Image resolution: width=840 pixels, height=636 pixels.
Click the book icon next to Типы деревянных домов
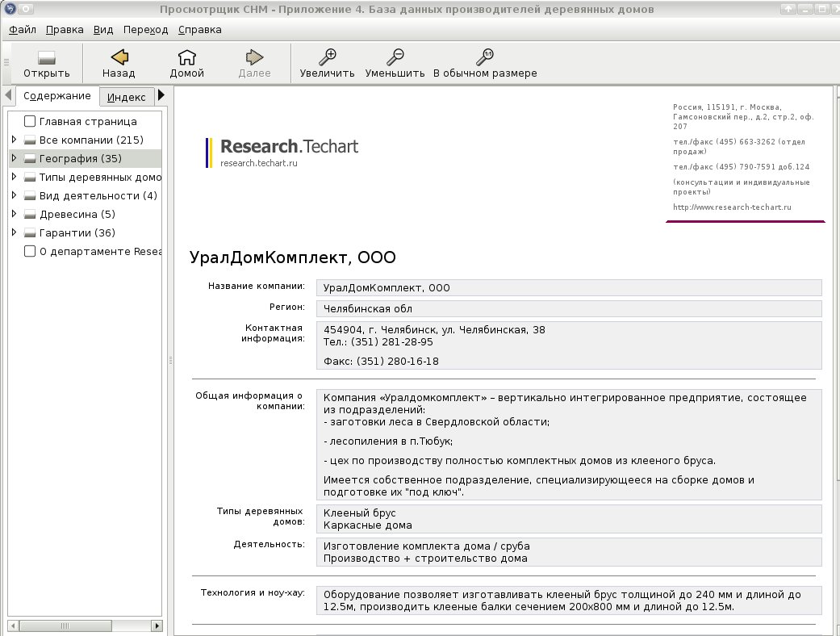30,178
